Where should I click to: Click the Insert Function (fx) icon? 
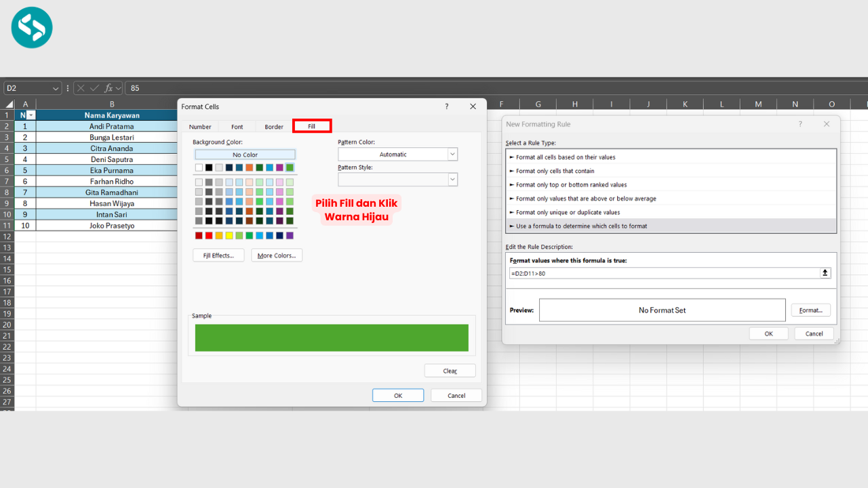coord(108,87)
